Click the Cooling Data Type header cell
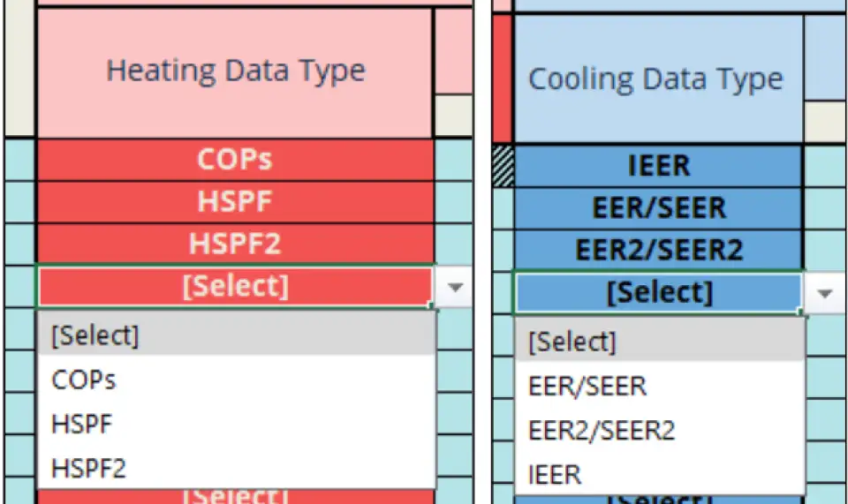The height and width of the screenshot is (504, 848). pyautogui.click(x=655, y=79)
